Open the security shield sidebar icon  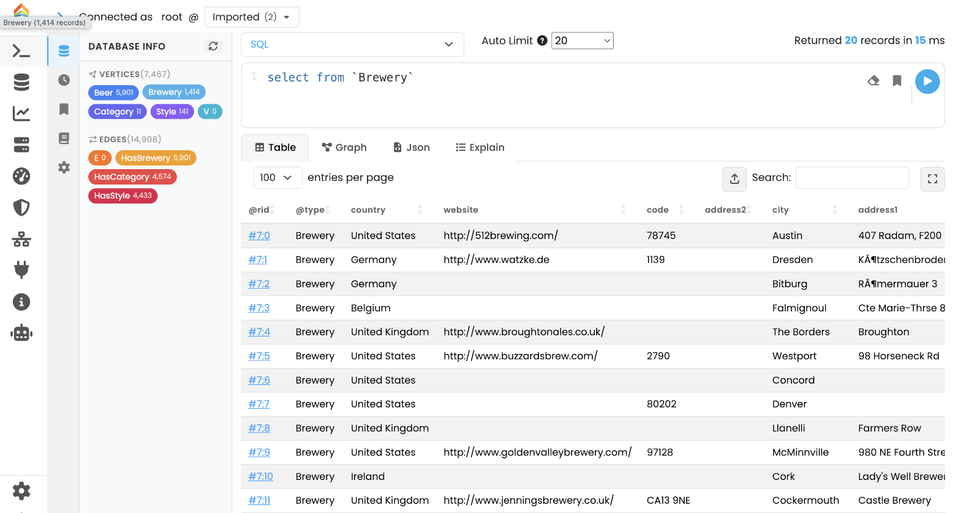[x=21, y=208]
